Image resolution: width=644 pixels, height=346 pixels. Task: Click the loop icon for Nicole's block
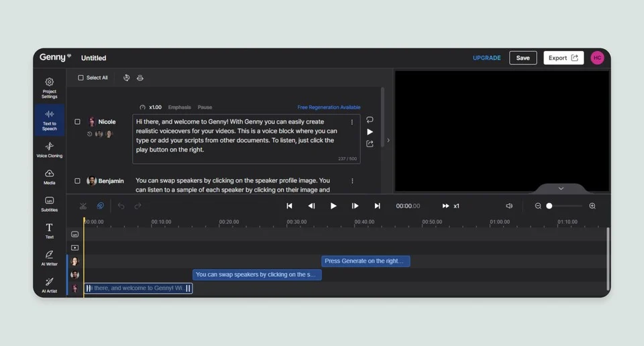(370, 120)
